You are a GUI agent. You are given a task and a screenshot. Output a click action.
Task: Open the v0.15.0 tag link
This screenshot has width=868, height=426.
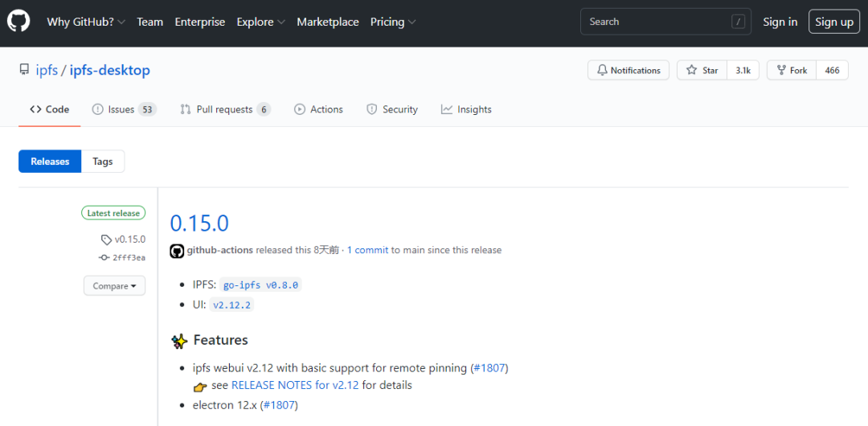pyautogui.click(x=130, y=240)
